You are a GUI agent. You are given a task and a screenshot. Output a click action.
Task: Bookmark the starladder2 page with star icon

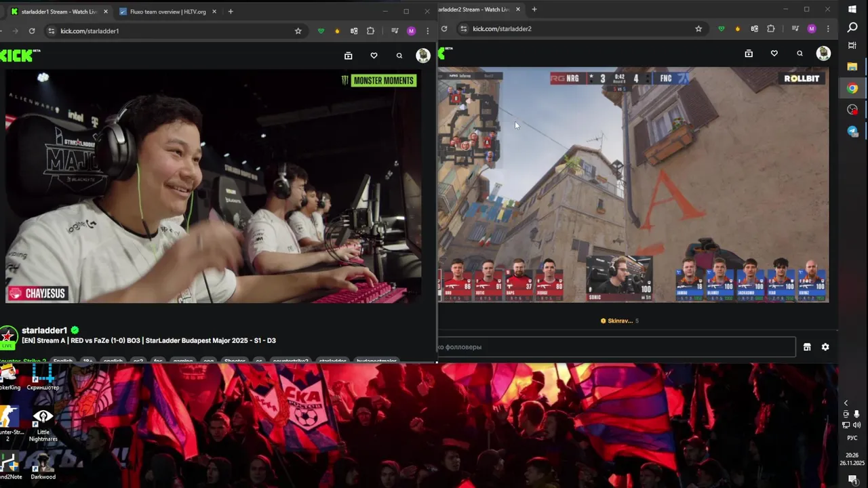coord(698,28)
